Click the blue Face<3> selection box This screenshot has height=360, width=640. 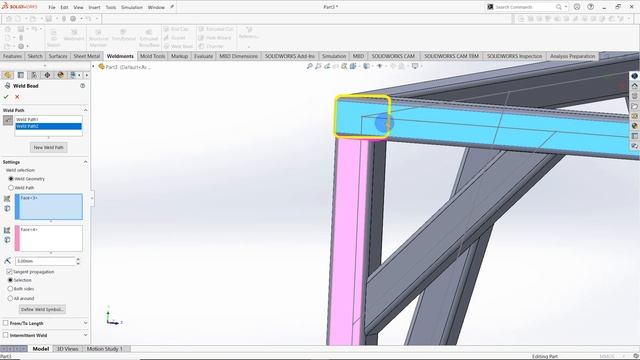pos(49,207)
